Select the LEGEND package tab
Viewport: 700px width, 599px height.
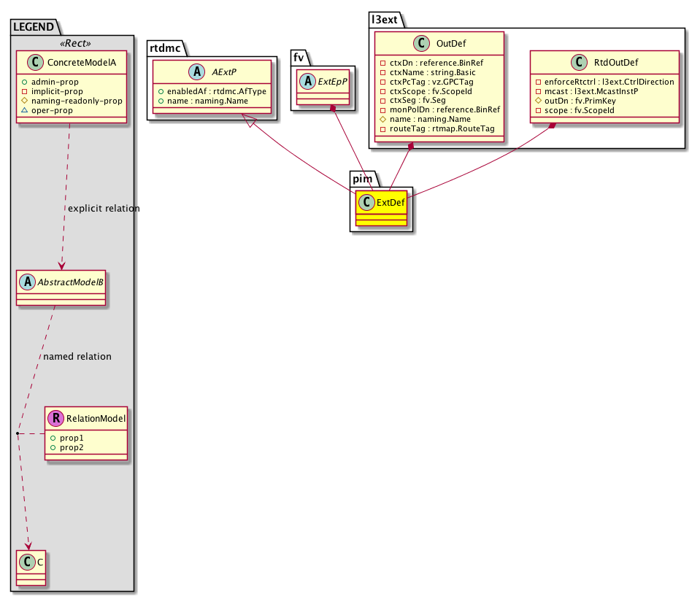tap(33, 27)
